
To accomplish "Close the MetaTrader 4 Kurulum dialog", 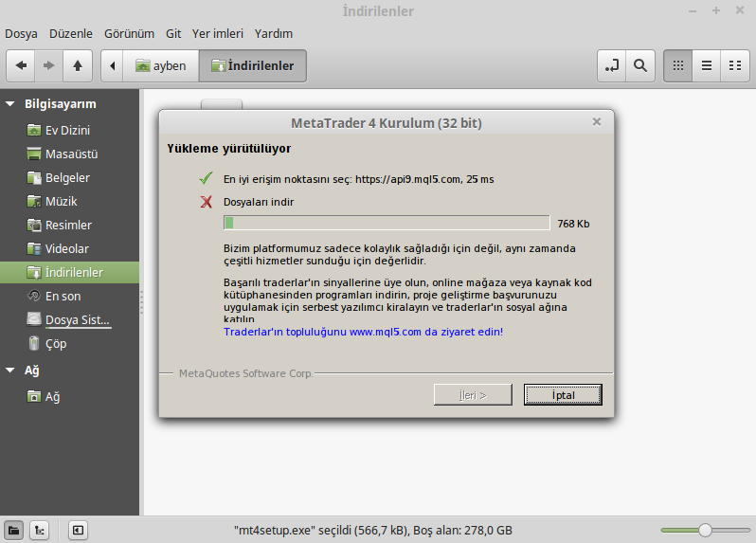I will (597, 122).
